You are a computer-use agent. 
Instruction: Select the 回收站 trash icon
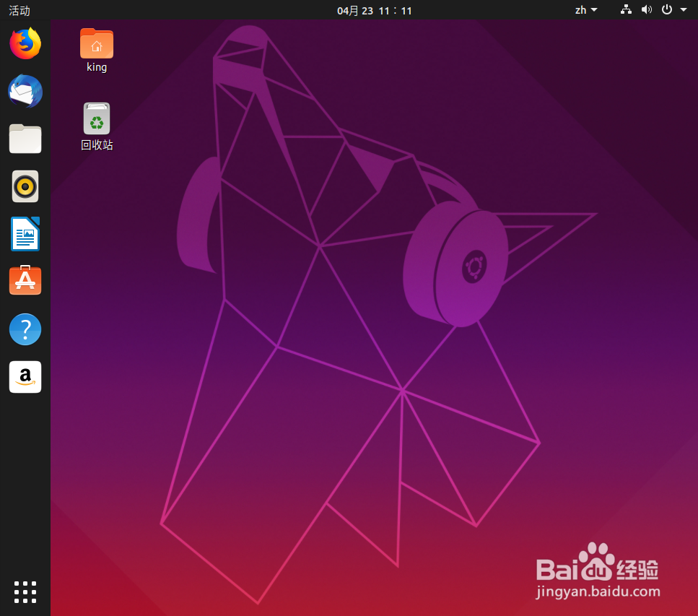(x=97, y=118)
